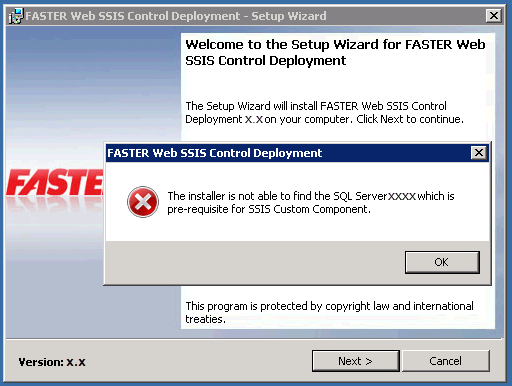Close the Setup Wizard window
512x386 pixels.
point(494,16)
